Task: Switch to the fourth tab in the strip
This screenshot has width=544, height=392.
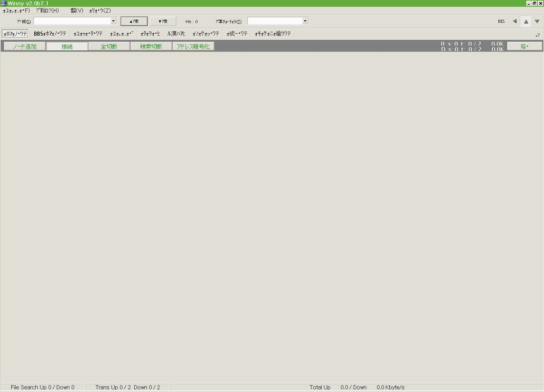Action: (121, 34)
